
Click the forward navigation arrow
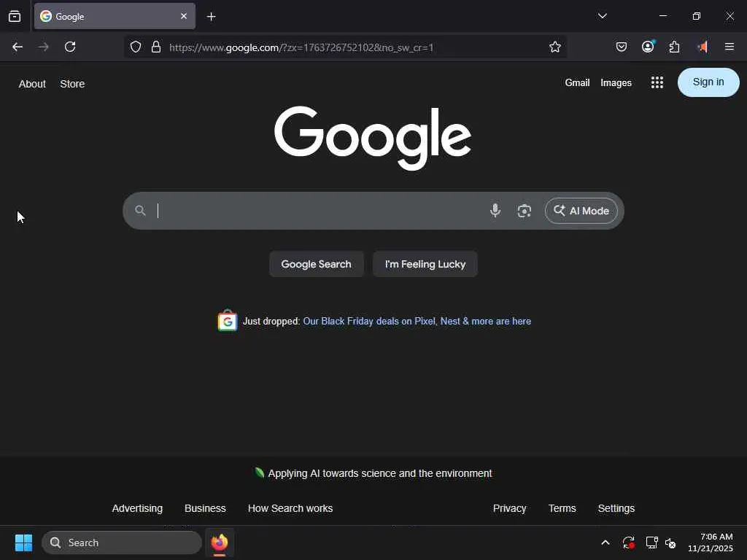(x=43, y=47)
